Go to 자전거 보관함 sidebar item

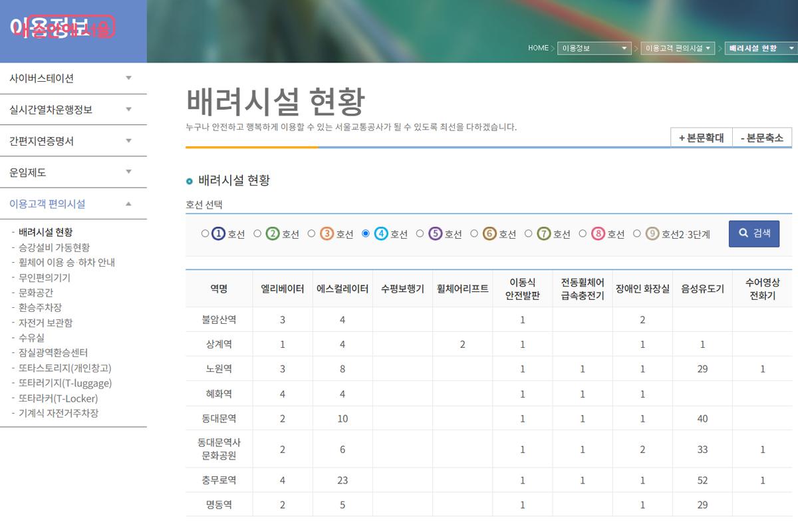click(45, 323)
